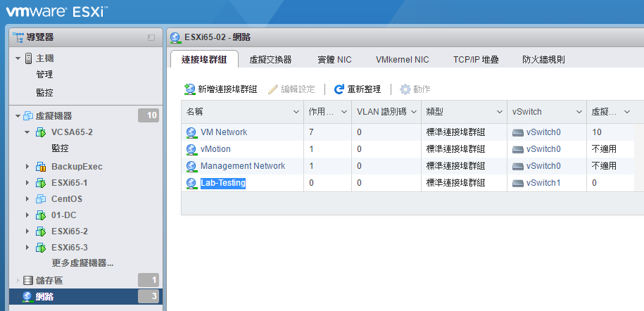This screenshot has height=311, width=644.
Task: Click the Storage datastore icon
Action: pyautogui.click(x=28, y=281)
